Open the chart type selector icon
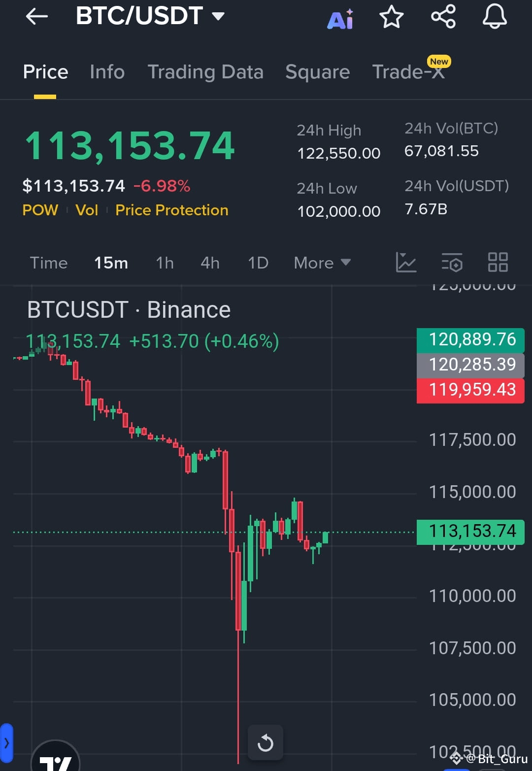The height and width of the screenshot is (771, 532). [x=406, y=263]
